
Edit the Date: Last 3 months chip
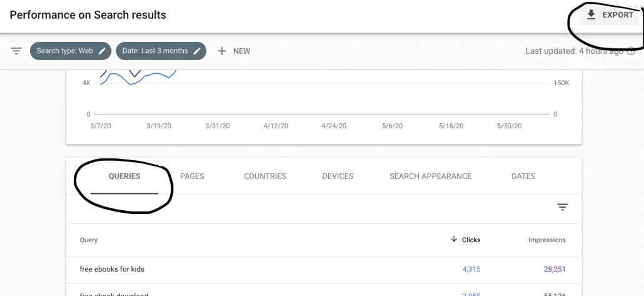[x=161, y=51]
